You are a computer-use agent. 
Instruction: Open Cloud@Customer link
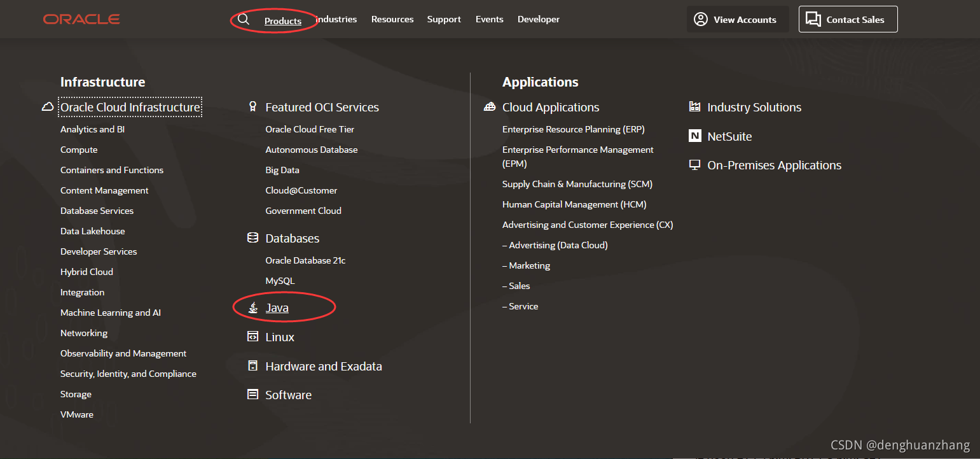(x=301, y=190)
